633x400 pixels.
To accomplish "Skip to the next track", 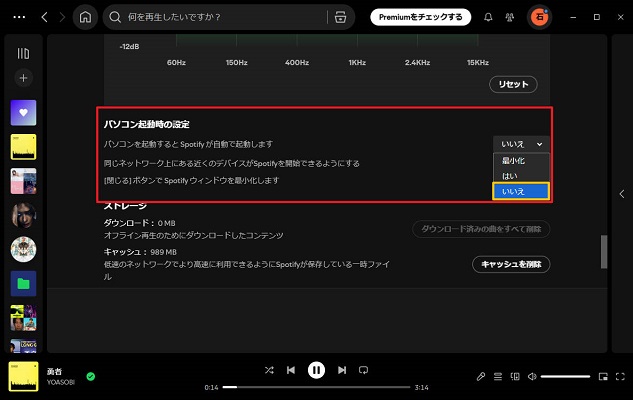I will (x=342, y=370).
